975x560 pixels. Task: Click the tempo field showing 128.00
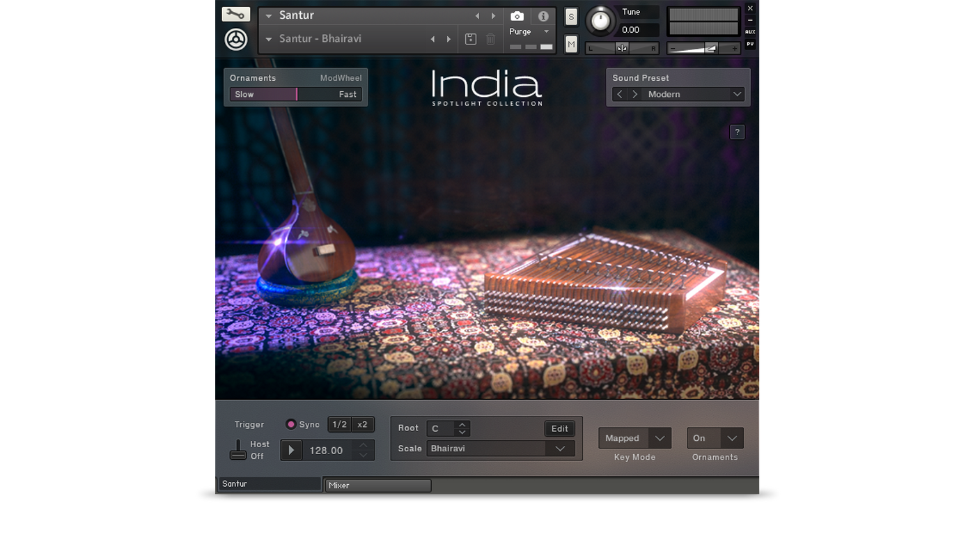click(x=327, y=451)
